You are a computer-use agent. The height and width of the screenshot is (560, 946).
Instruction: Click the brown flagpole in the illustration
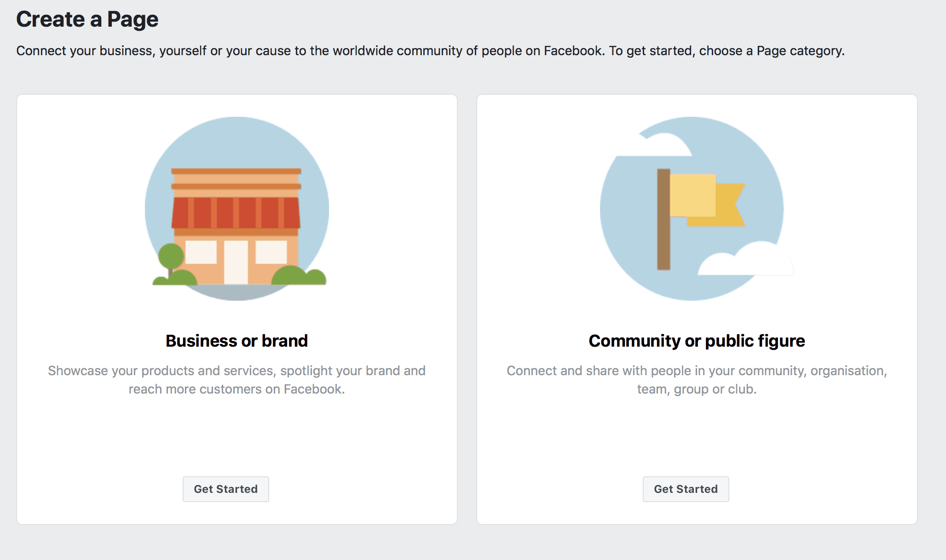click(x=663, y=219)
